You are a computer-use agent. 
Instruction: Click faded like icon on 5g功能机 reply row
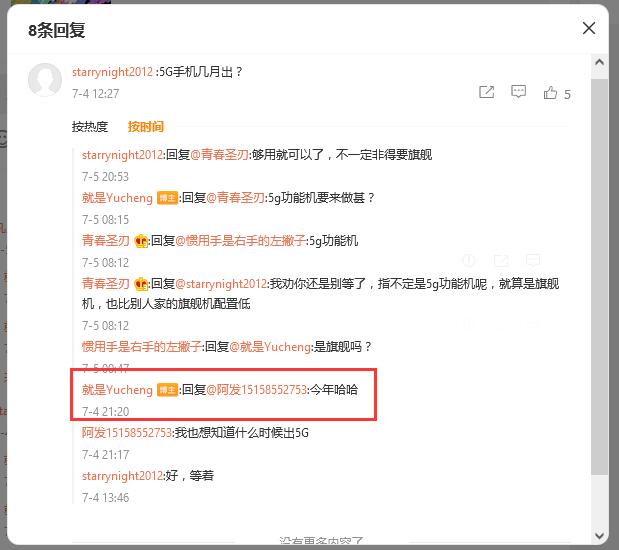469,261
